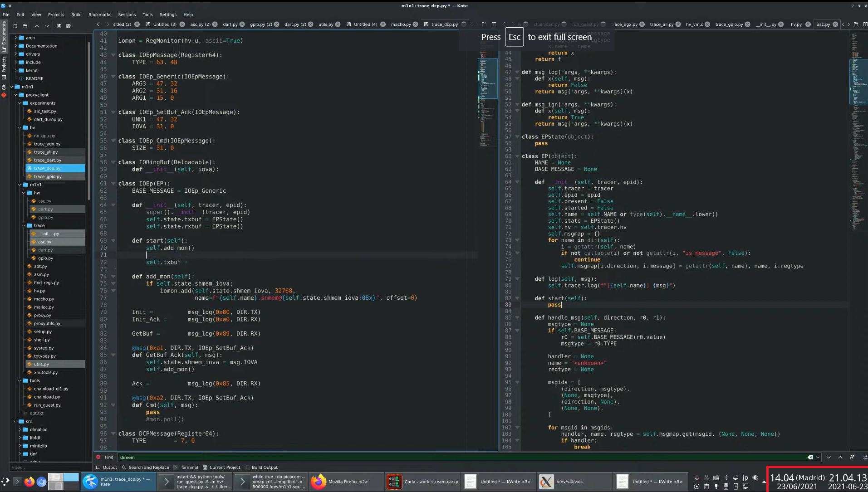Open Firefox from the taskbar launcher
The image size is (868, 492).
pyautogui.click(x=29, y=482)
